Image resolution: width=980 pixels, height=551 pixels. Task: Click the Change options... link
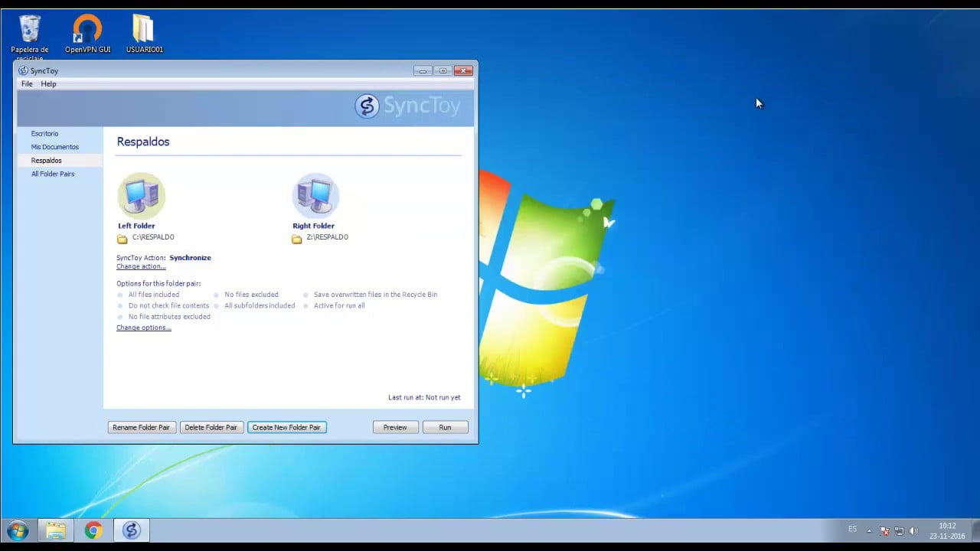[143, 328]
